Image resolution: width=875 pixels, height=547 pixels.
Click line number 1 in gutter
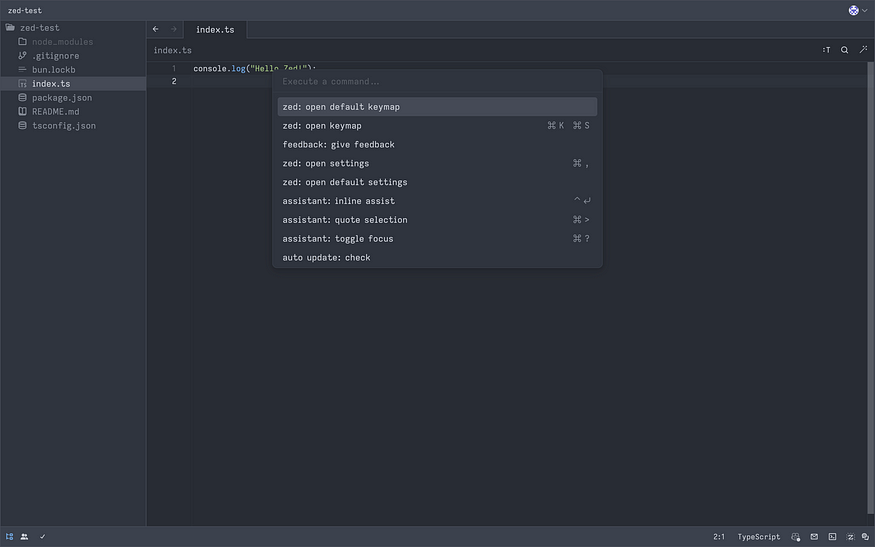(x=174, y=68)
